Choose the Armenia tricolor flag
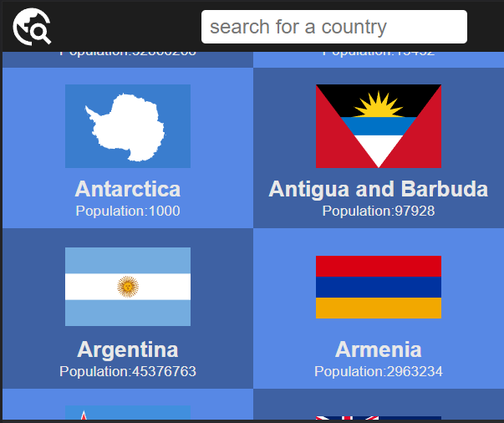The image size is (504, 423). point(378,287)
